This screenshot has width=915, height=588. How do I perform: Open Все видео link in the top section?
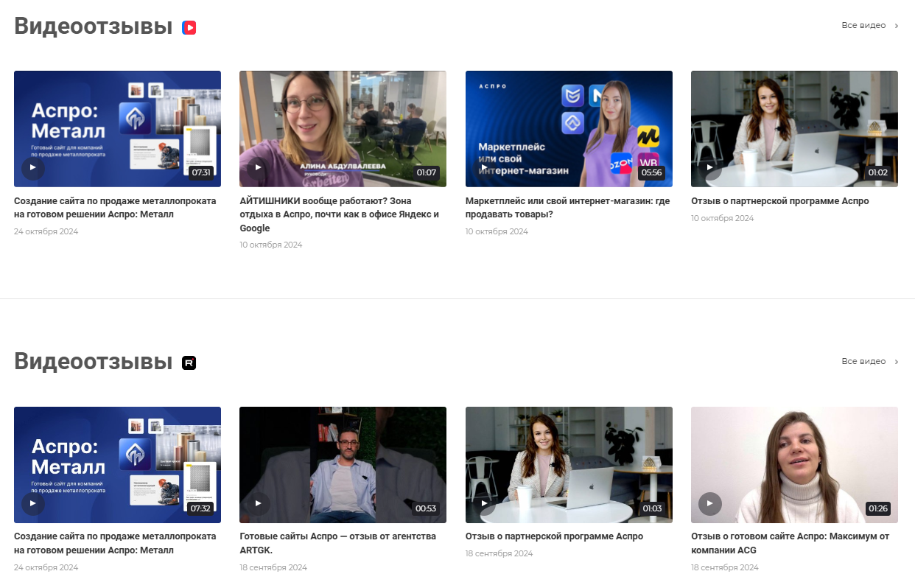pyautogui.click(x=863, y=26)
